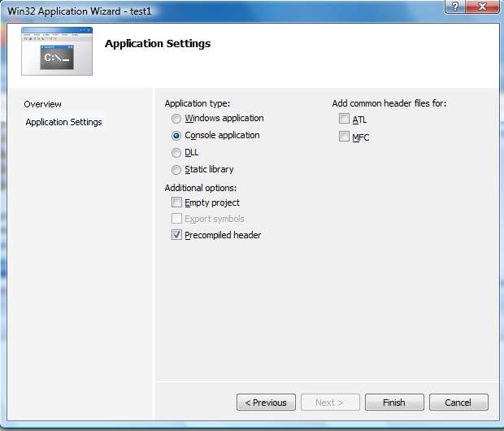Click the 'Application type:' label

(198, 103)
